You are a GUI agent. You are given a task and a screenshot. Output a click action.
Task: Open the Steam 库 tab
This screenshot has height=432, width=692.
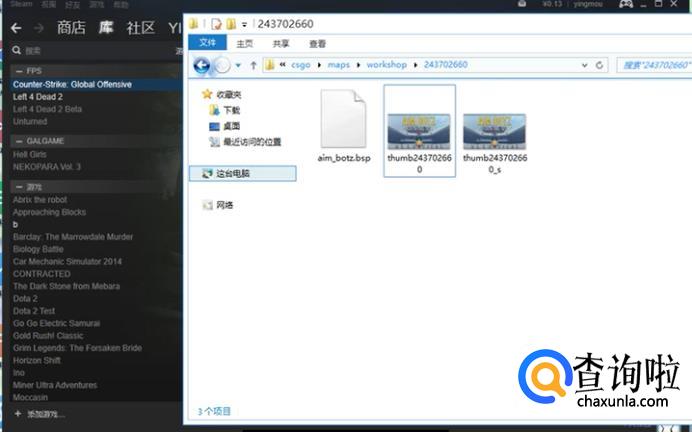coord(105,28)
